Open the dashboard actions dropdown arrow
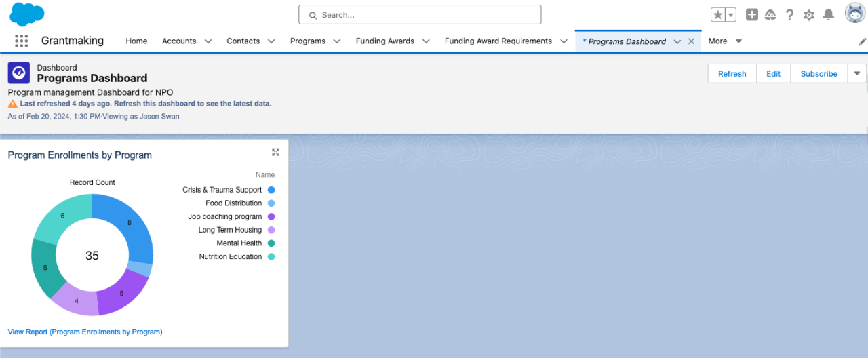 point(857,74)
